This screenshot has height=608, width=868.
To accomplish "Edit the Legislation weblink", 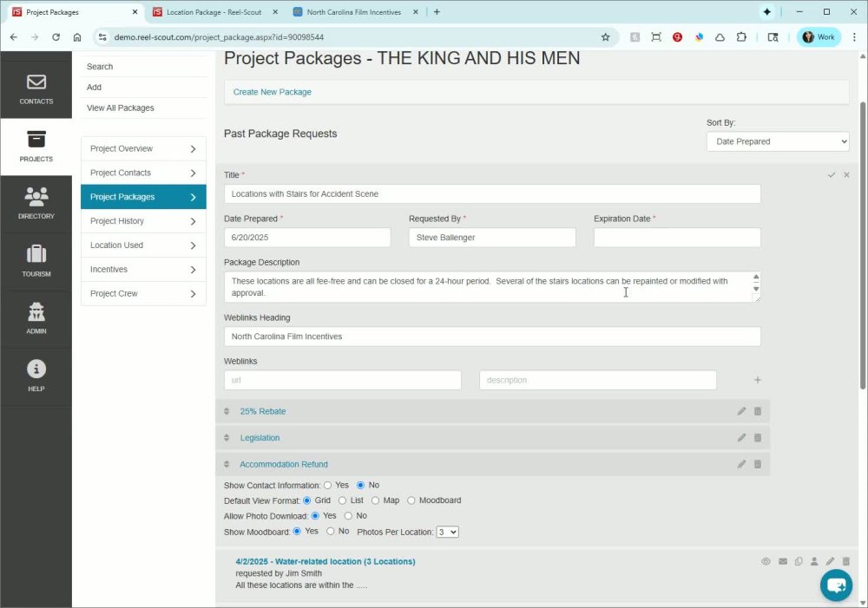I will [x=741, y=438].
